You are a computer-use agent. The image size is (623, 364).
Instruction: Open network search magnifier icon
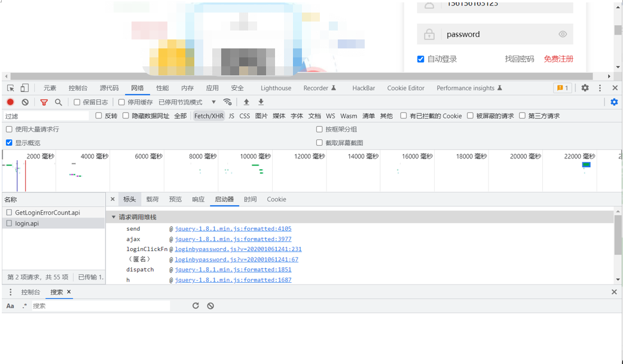pos(59,102)
